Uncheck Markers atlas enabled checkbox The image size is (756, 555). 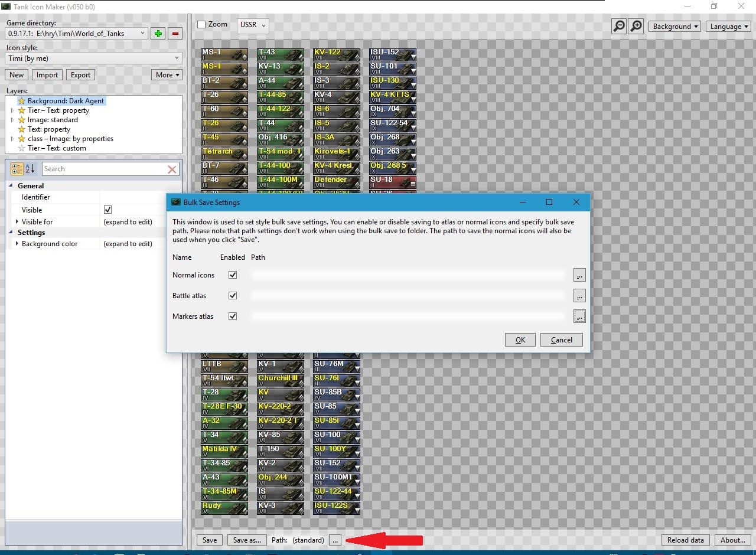233,316
